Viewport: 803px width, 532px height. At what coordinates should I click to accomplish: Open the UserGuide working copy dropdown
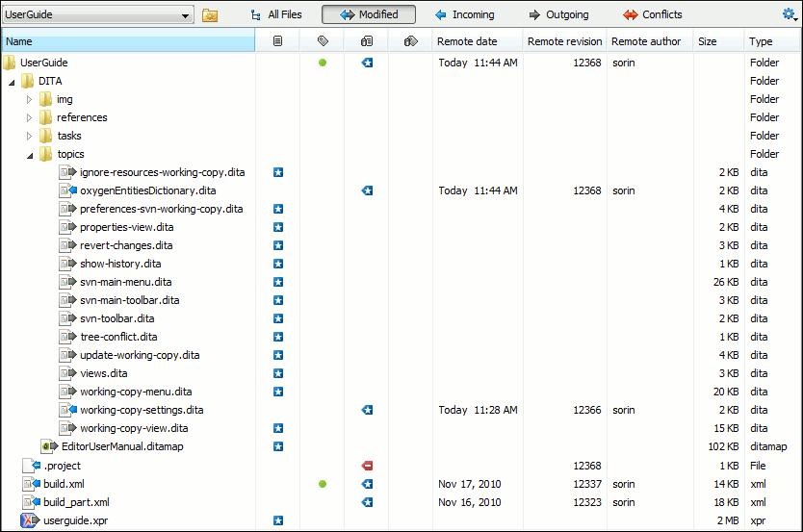click(98, 15)
